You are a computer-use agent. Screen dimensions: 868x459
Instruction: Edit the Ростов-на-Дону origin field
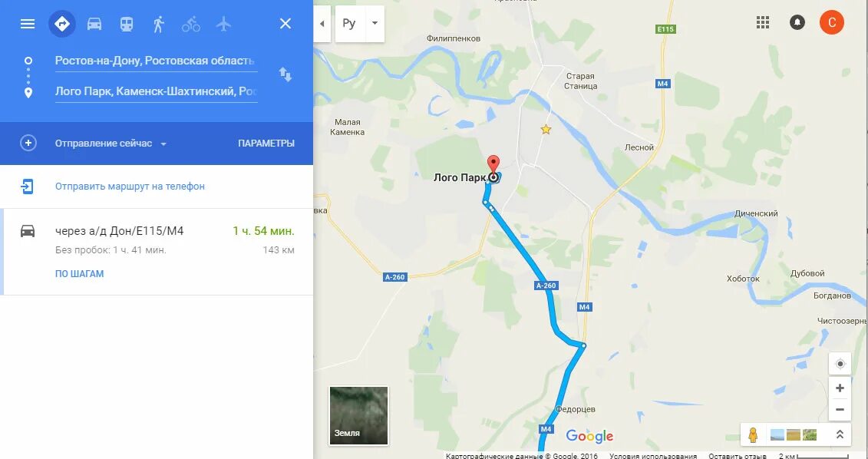(156, 61)
